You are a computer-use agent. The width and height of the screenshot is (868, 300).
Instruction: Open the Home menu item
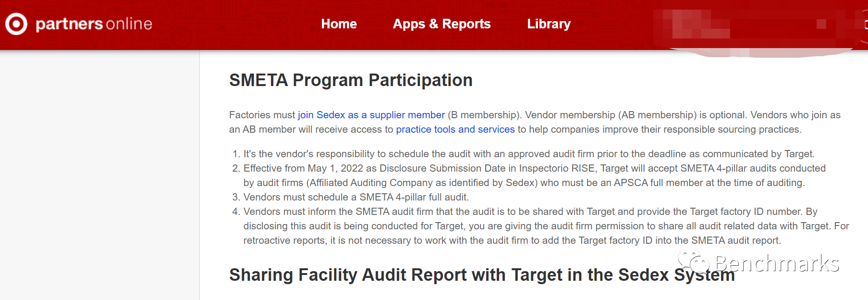[x=339, y=24]
